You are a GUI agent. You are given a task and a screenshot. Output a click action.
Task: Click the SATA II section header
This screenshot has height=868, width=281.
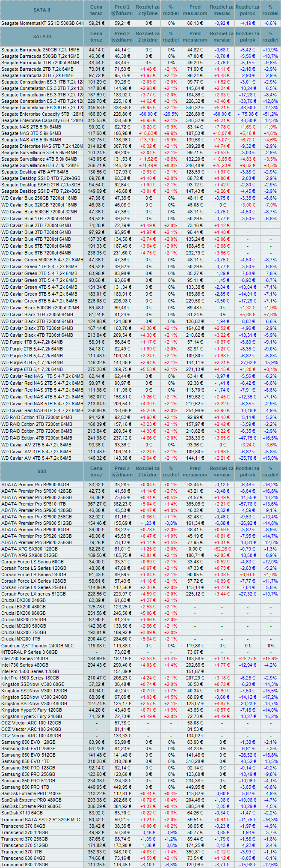coord(42,10)
